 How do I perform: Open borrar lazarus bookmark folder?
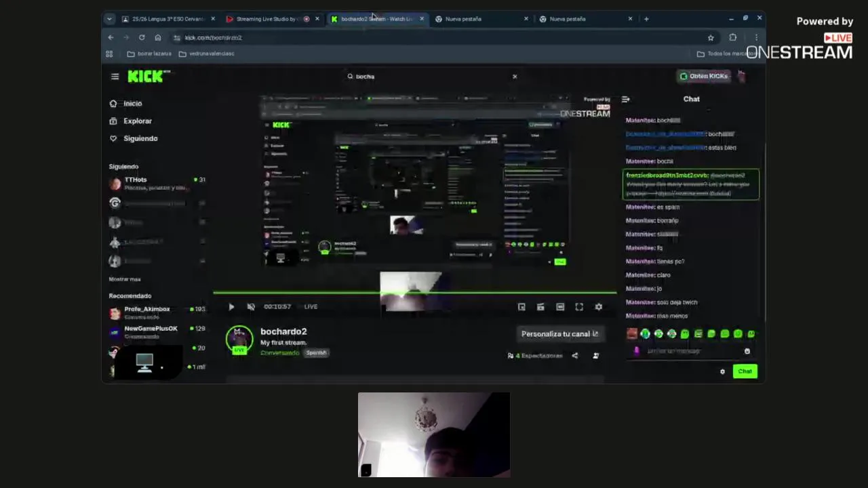pos(149,54)
